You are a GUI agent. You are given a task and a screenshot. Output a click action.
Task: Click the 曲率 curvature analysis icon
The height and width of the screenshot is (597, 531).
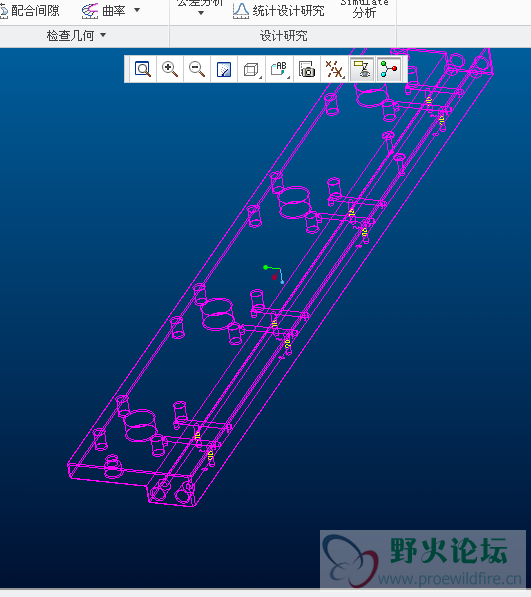click(90, 11)
